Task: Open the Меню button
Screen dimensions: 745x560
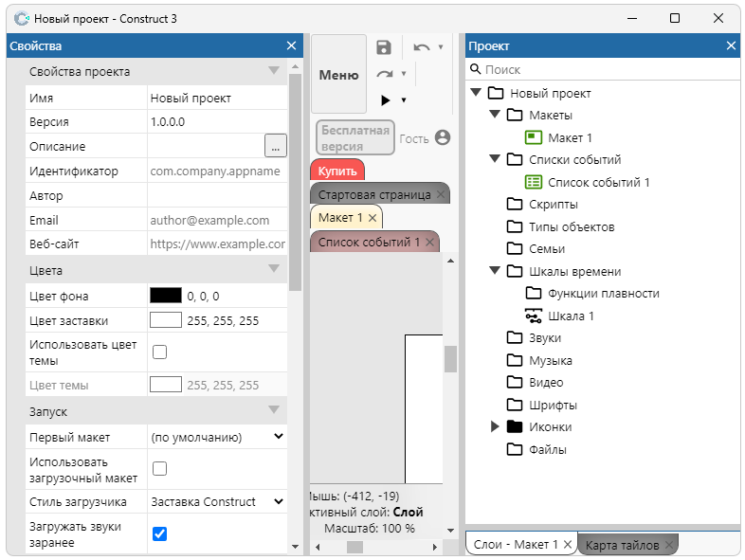Action: 338,74
